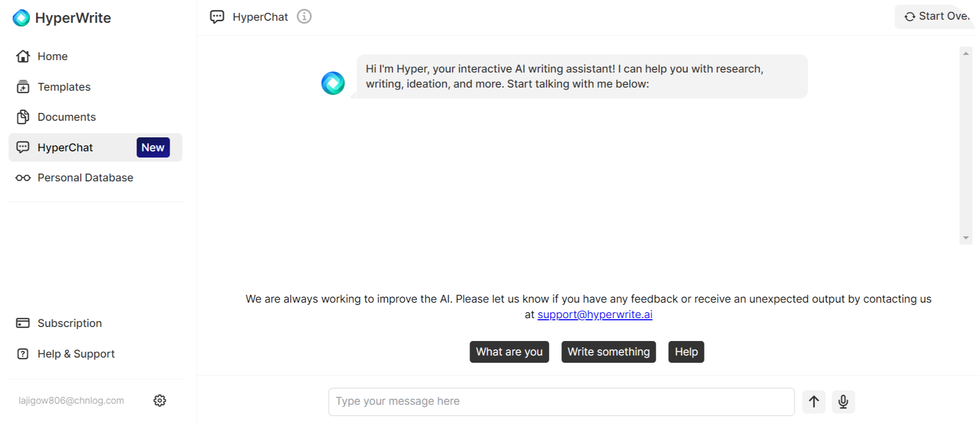Image resolution: width=980 pixels, height=426 pixels.
Task: Click the HyperWrite logo icon
Action: (x=21, y=18)
